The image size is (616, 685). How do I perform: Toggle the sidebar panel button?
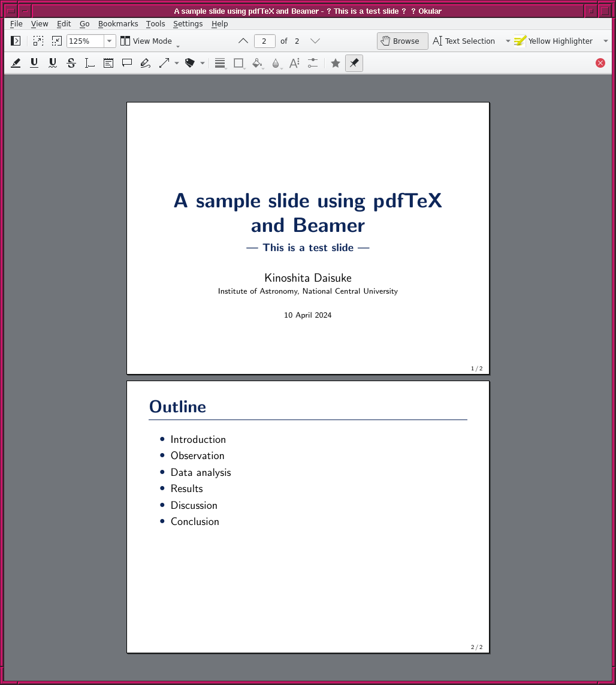pyautogui.click(x=16, y=41)
